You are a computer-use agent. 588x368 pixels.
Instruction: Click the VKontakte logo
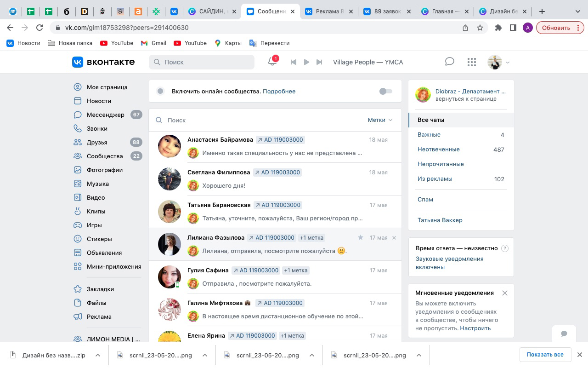[103, 62]
